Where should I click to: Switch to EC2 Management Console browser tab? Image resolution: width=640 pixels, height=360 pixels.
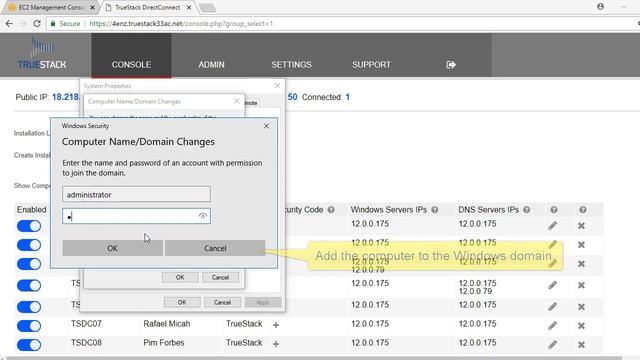click(x=50, y=7)
